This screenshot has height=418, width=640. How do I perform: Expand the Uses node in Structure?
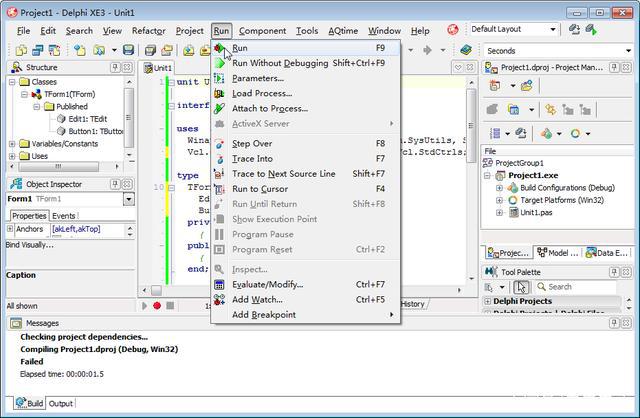(12, 156)
